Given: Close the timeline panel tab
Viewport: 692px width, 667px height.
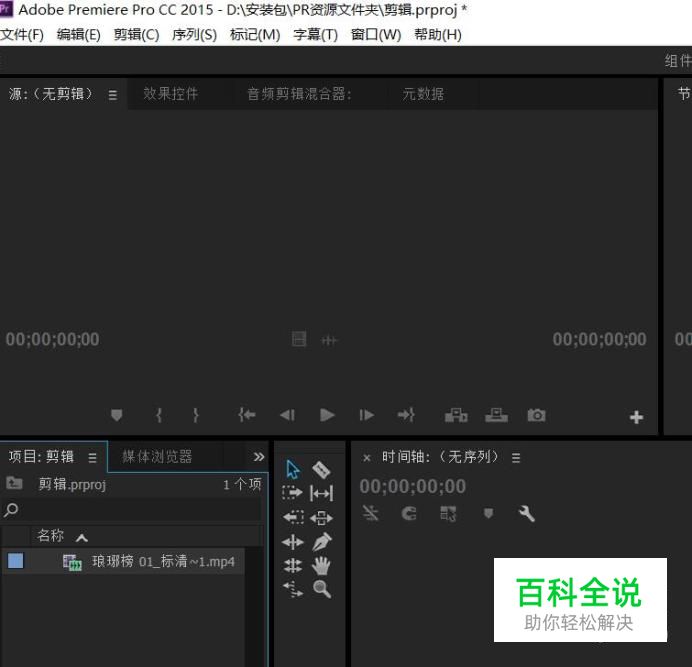Looking at the screenshot, I should pos(366,458).
